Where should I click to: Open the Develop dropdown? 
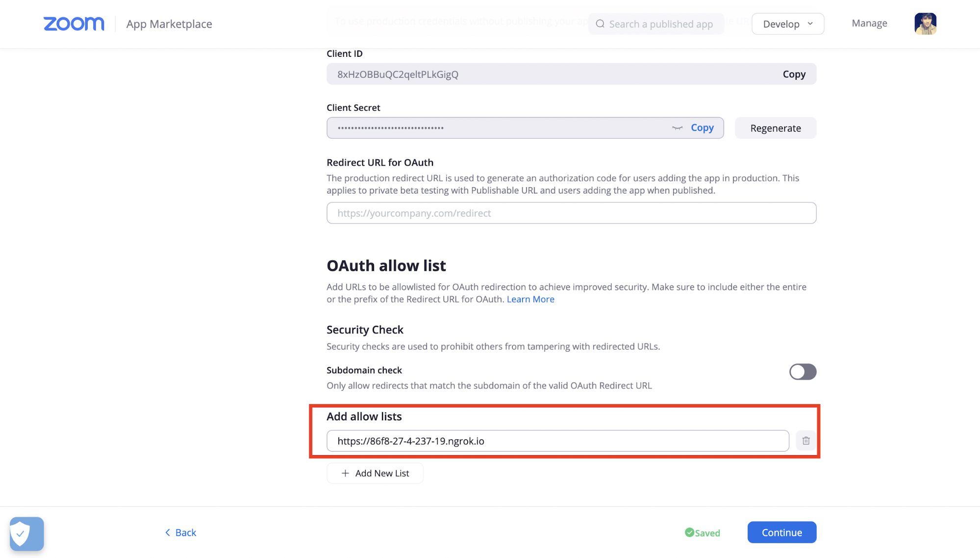(x=787, y=24)
